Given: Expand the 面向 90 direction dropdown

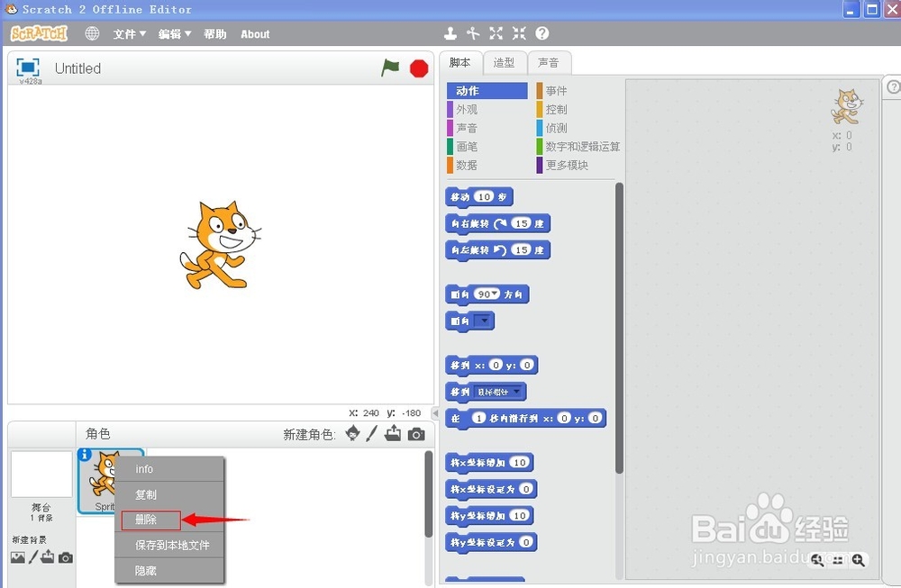Looking at the screenshot, I should (494, 294).
